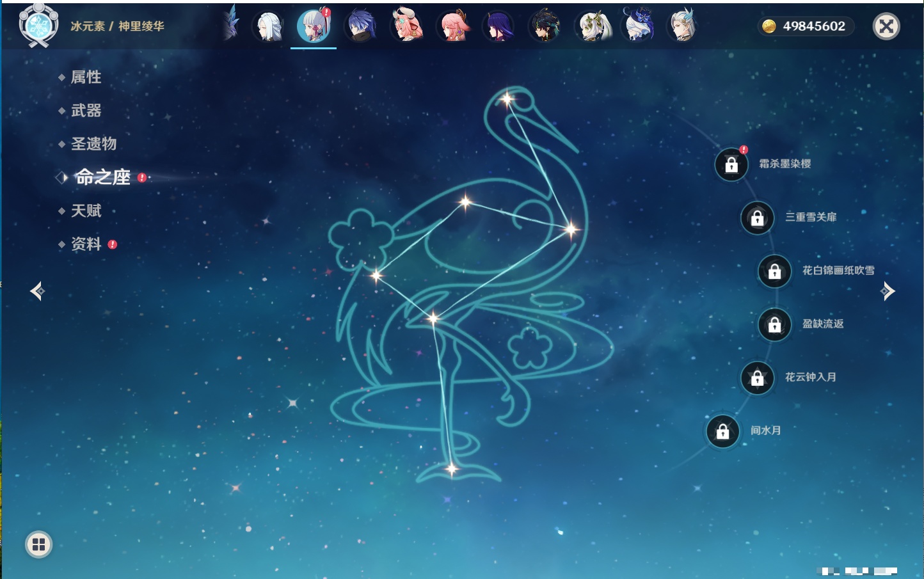Image resolution: width=924 pixels, height=579 pixels.
Task: Click the lock icon for 霜杀墨染樱
Action: click(731, 164)
